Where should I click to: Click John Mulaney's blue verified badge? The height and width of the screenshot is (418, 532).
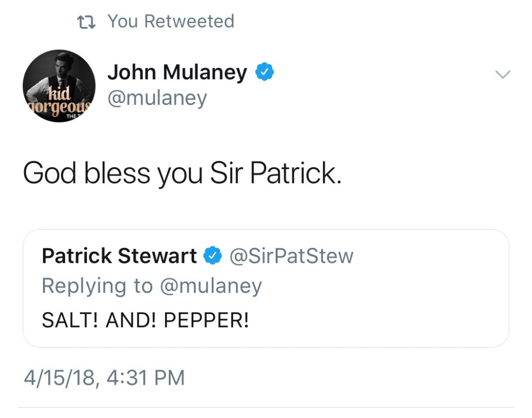point(265,72)
